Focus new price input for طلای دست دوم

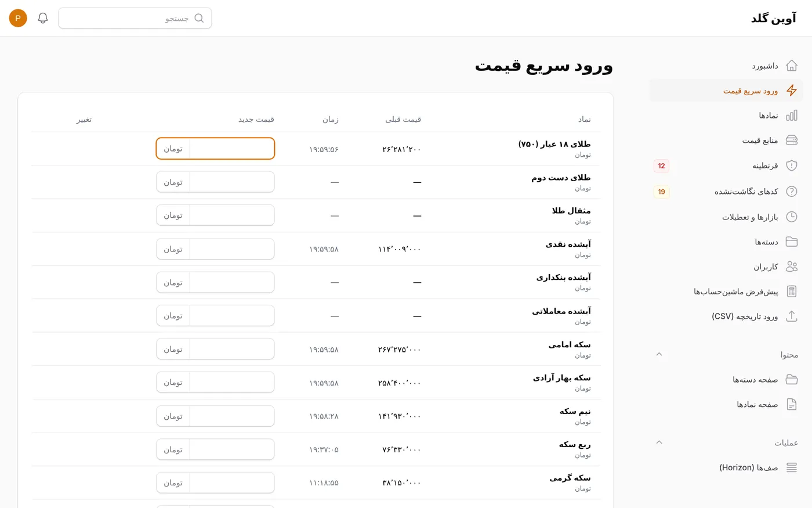pyautogui.click(x=232, y=182)
